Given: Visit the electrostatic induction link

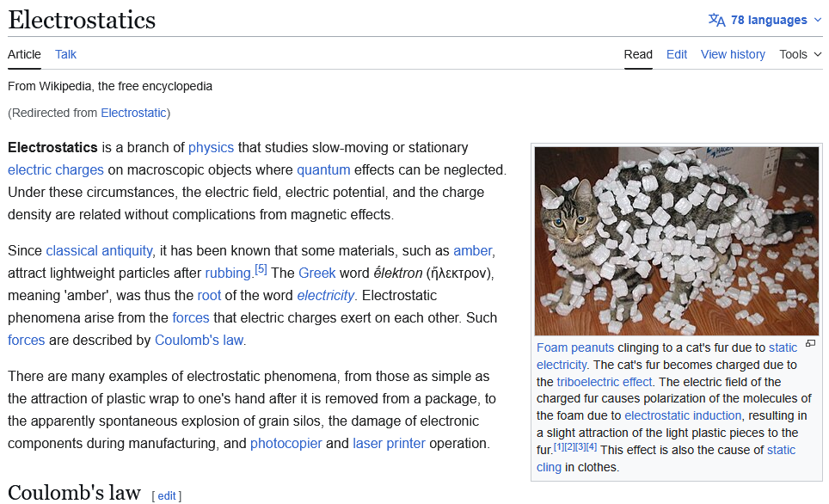Looking at the screenshot, I should [x=683, y=415].
